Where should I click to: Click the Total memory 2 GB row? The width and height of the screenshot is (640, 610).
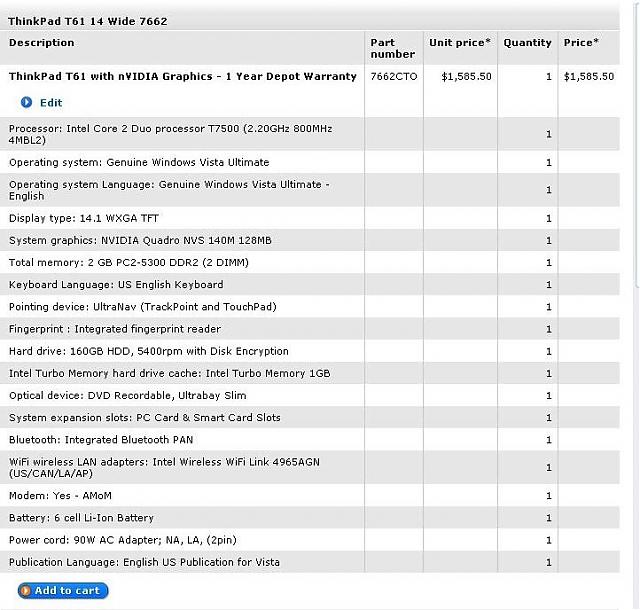click(x=129, y=262)
